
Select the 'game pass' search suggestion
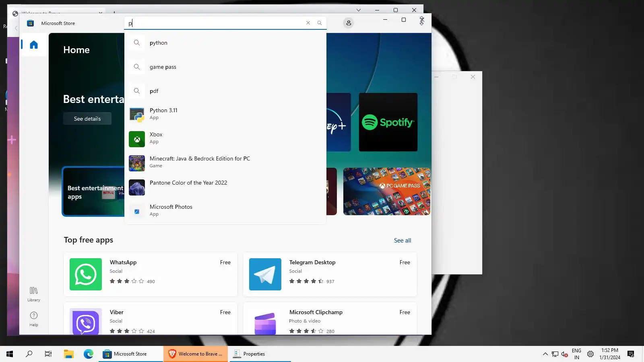[225, 67]
